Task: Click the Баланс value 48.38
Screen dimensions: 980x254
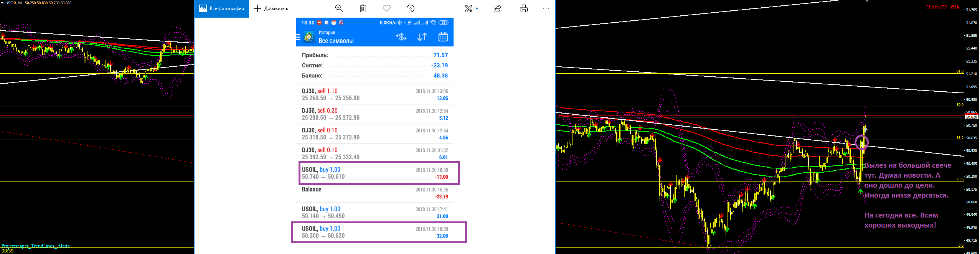Action: click(441, 76)
